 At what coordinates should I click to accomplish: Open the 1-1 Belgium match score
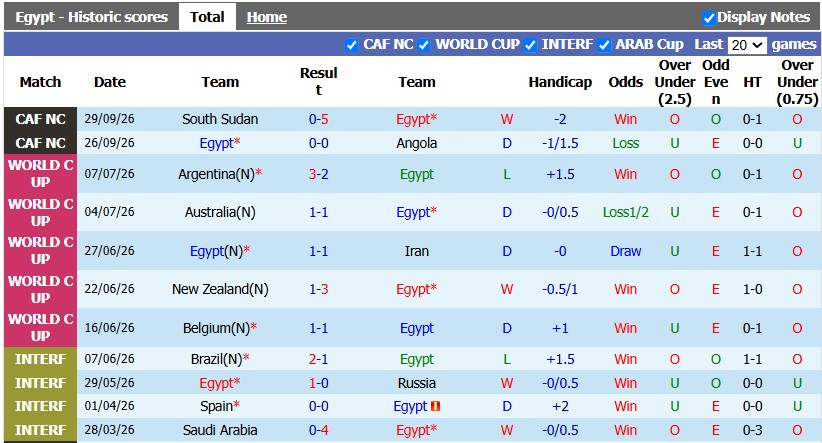click(x=319, y=328)
